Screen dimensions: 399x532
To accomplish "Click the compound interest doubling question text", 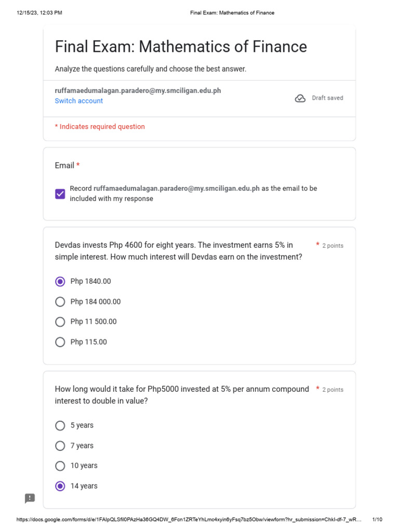I will coord(181,395).
